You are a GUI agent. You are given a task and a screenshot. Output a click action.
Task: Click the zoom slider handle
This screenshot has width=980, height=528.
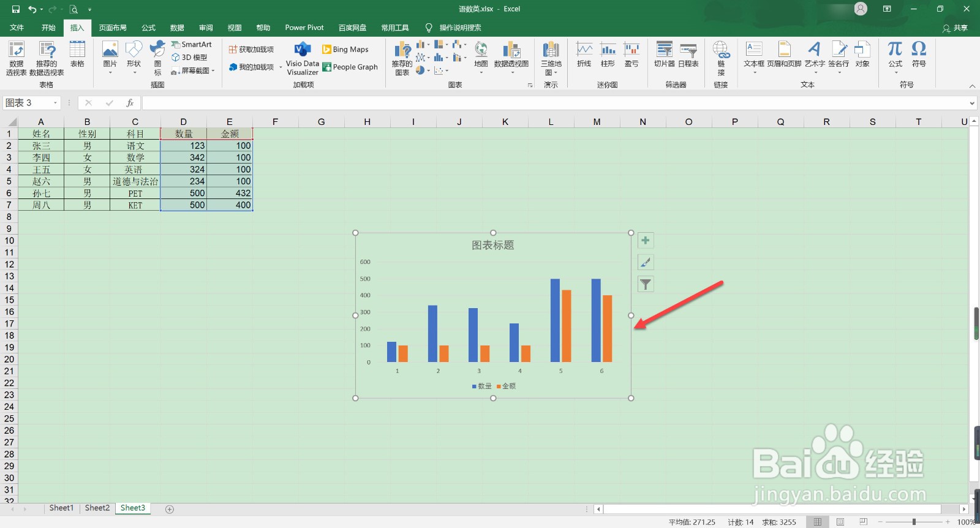click(x=914, y=522)
